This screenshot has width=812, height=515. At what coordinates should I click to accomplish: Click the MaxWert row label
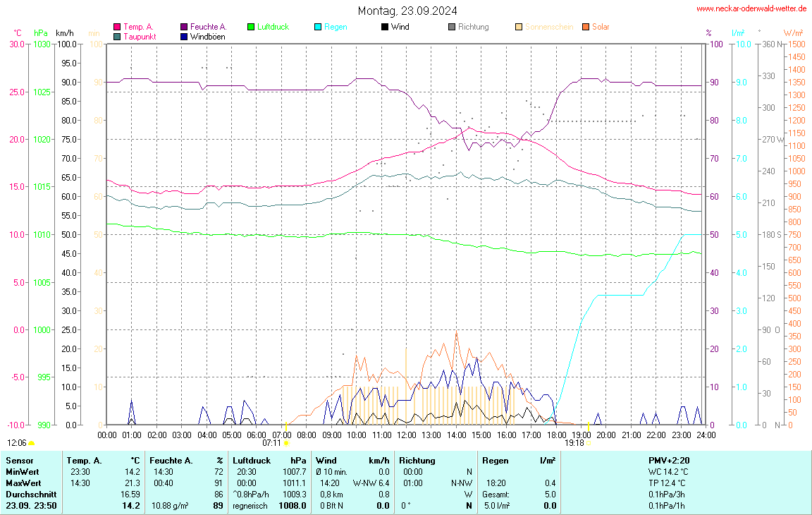[23, 483]
